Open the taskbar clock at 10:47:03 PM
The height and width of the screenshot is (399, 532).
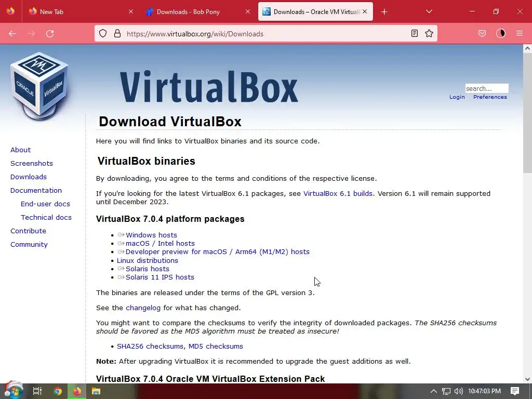485,391
